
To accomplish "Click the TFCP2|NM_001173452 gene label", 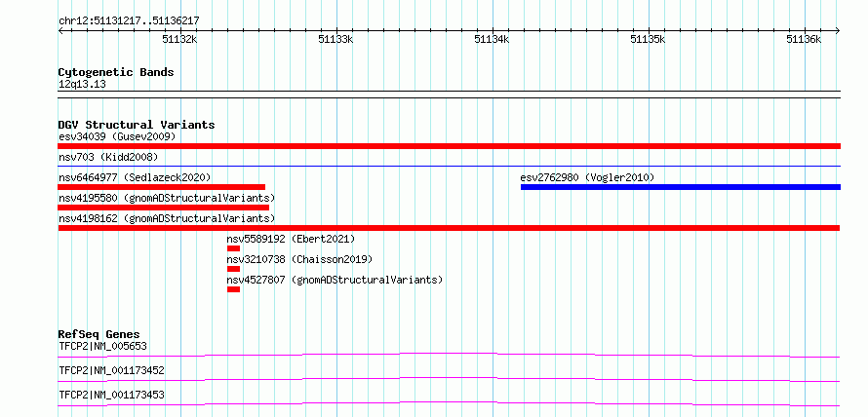I will 111,370.
